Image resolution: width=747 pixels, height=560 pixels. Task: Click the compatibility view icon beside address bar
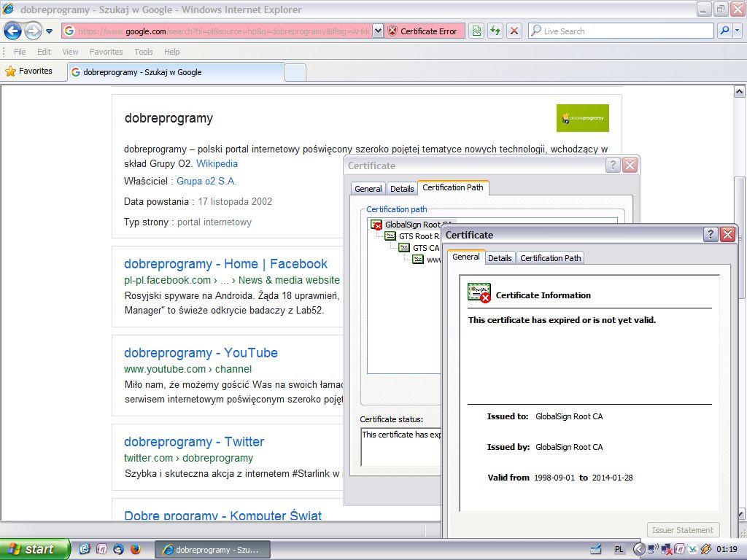pos(476,31)
